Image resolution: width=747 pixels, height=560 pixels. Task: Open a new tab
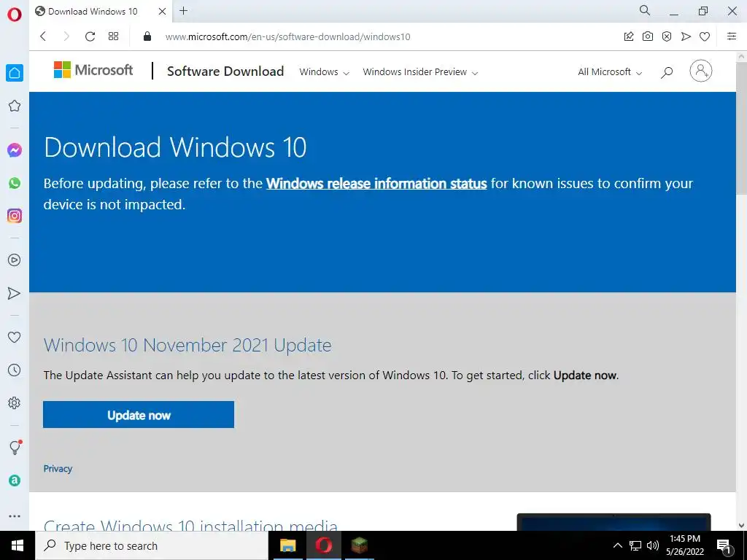pos(183,11)
